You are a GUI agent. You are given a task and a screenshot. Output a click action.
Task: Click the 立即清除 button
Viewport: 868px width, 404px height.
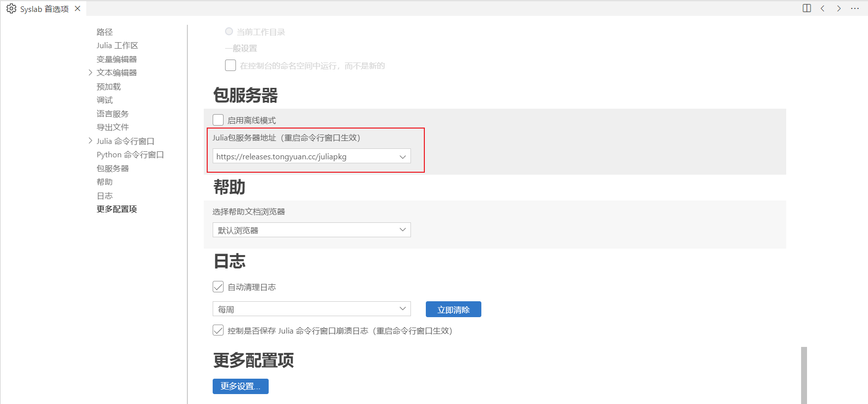pyautogui.click(x=454, y=309)
